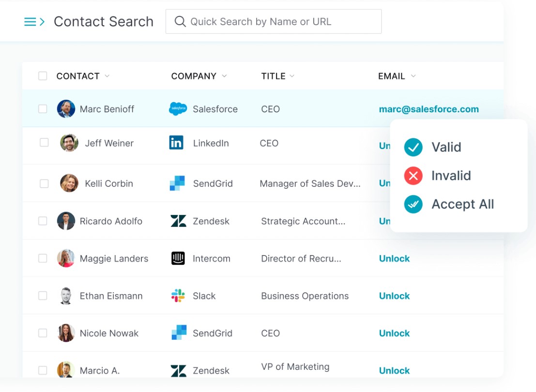
Task: Expand the CONTACT column sort dropdown
Action: (x=107, y=76)
